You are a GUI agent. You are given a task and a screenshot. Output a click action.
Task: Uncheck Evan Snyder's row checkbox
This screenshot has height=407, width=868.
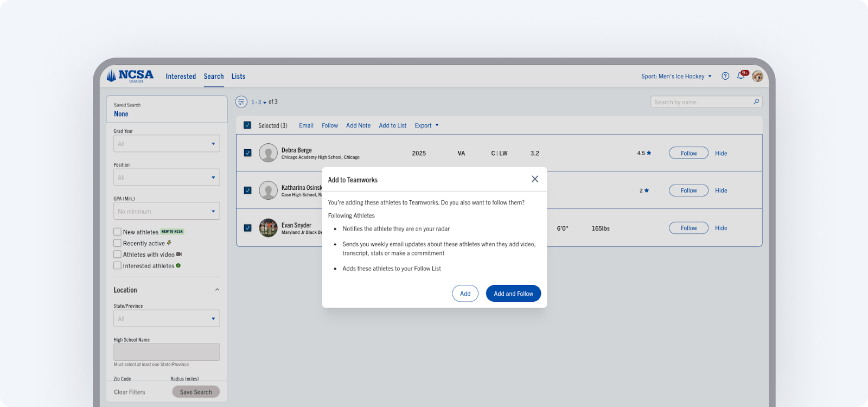coord(247,228)
